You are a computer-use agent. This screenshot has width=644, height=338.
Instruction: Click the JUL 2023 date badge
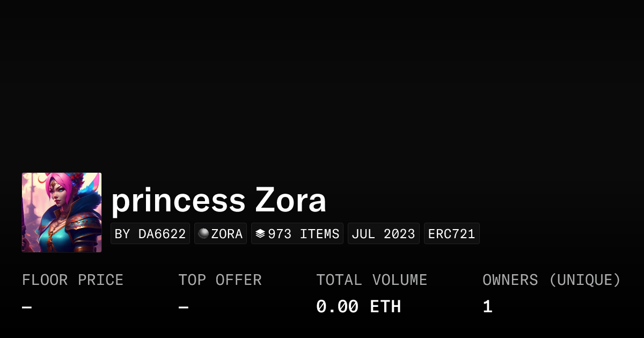pyautogui.click(x=384, y=234)
